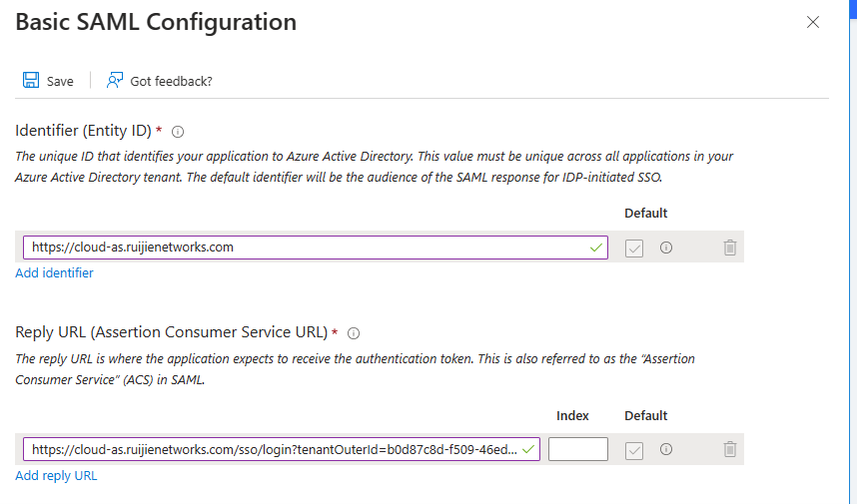Delete the reply URL using trash icon
This screenshot has height=504, width=857.
pyautogui.click(x=730, y=449)
